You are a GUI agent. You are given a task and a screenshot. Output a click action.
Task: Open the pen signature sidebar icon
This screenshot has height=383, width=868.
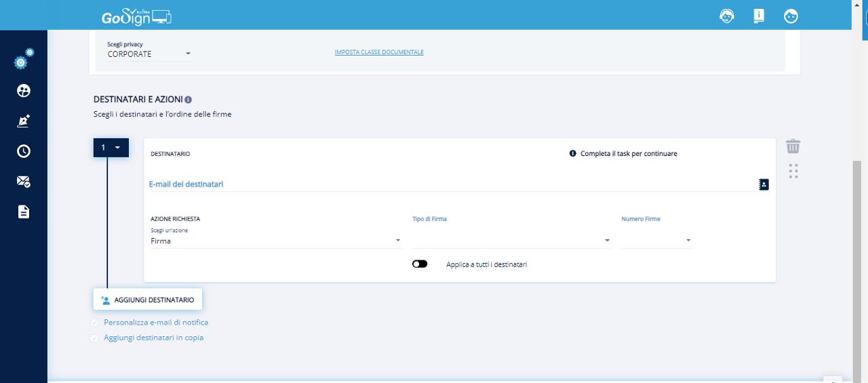pyautogui.click(x=24, y=121)
